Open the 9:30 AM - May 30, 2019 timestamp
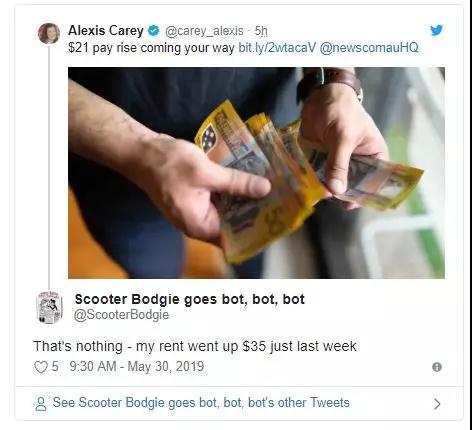This screenshot has width=472, height=430. pyautogui.click(x=137, y=366)
